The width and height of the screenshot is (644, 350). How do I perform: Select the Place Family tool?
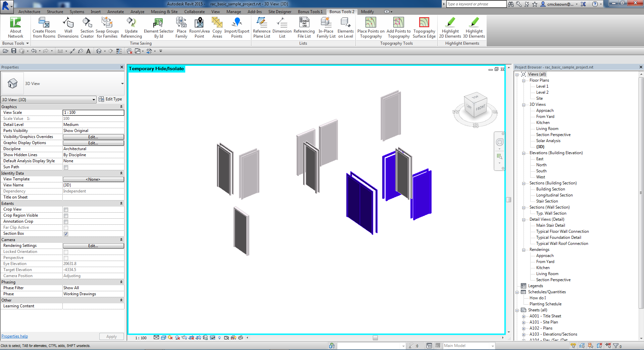point(181,27)
